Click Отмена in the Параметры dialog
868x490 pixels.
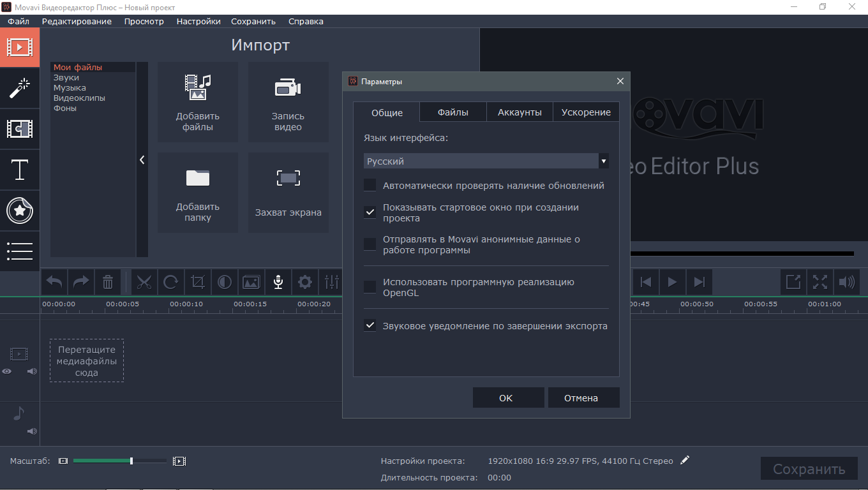click(583, 397)
